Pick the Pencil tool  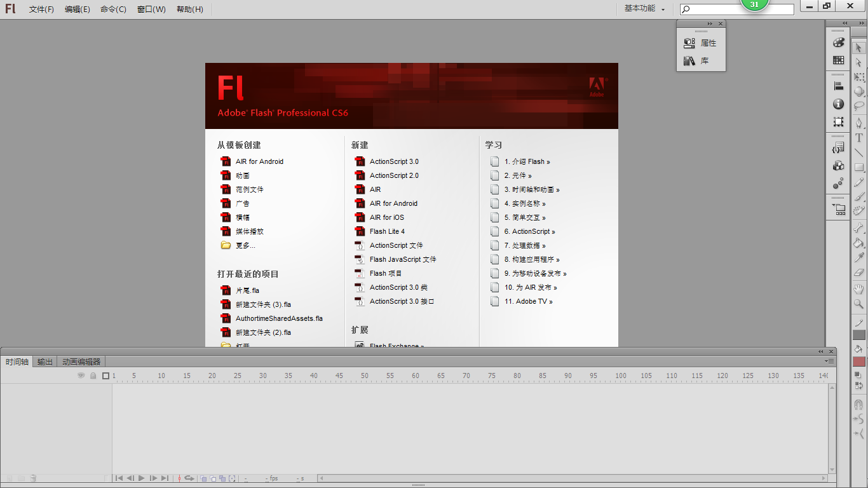(x=858, y=182)
